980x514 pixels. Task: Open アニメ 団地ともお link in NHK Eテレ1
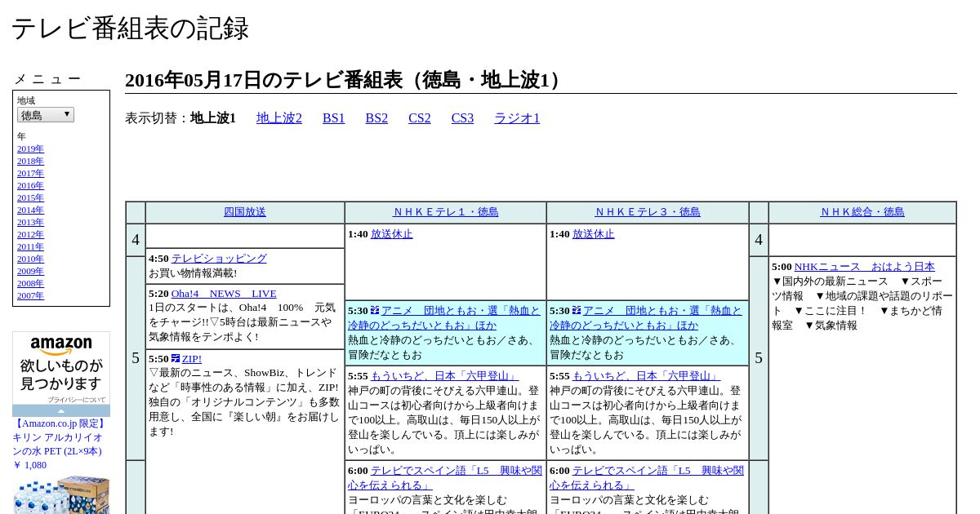coord(444,318)
